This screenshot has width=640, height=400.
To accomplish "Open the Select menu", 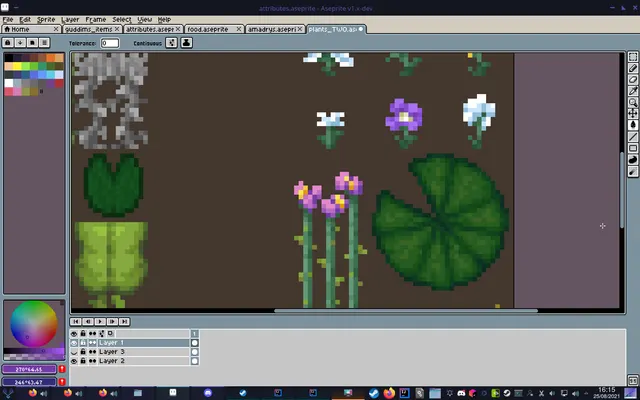I will tap(122, 20).
